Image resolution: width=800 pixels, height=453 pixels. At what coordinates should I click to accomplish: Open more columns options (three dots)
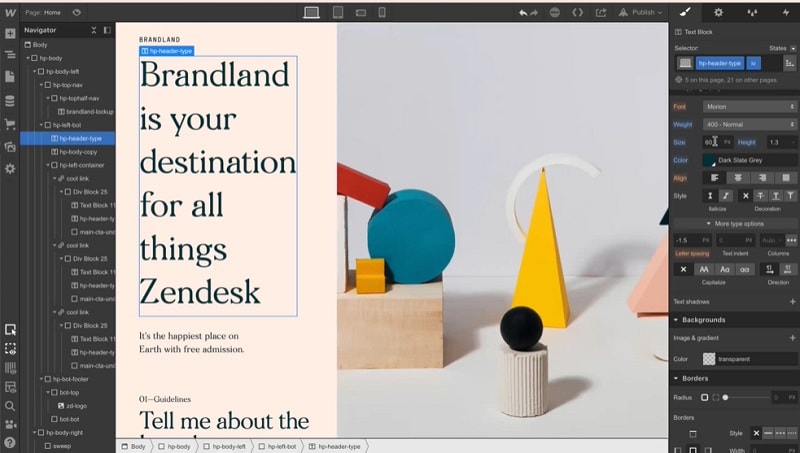click(x=791, y=240)
